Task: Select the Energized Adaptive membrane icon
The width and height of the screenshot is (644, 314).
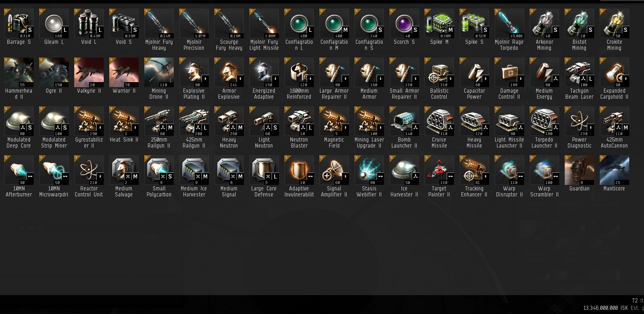Action: (264, 72)
